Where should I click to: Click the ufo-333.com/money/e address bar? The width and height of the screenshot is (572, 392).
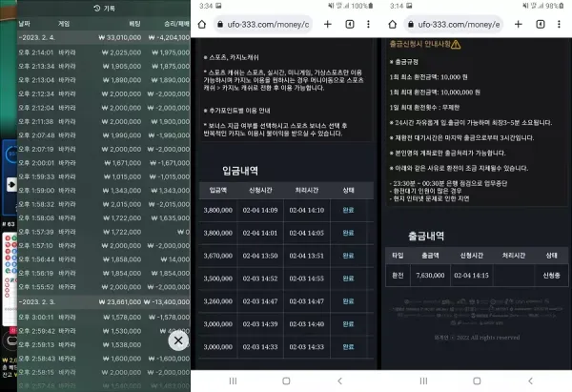tap(454, 25)
